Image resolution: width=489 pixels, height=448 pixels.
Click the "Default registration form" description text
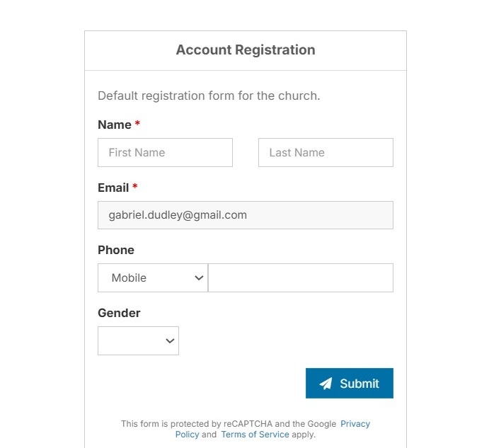(x=209, y=96)
